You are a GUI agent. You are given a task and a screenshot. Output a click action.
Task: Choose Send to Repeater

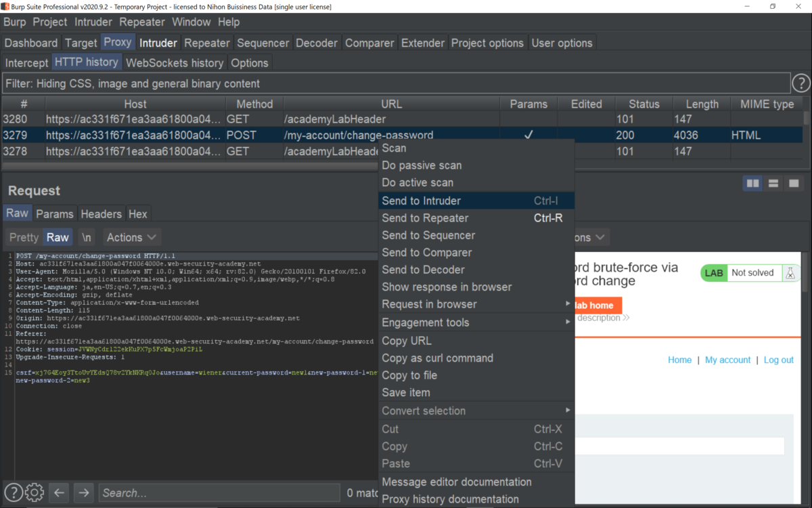(x=476, y=218)
